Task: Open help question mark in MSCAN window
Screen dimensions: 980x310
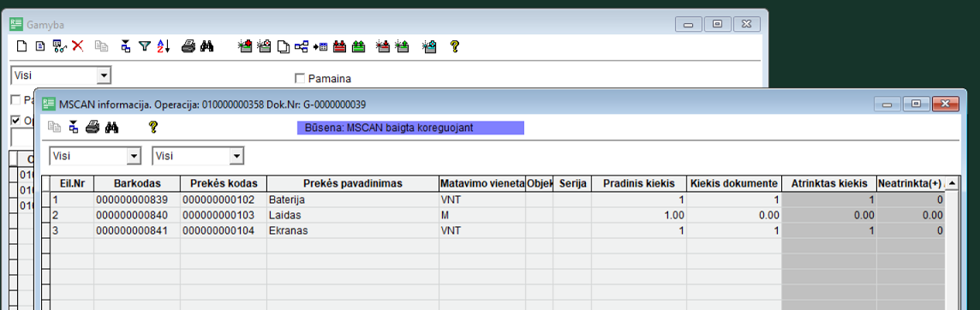Action: (x=153, y=127)
